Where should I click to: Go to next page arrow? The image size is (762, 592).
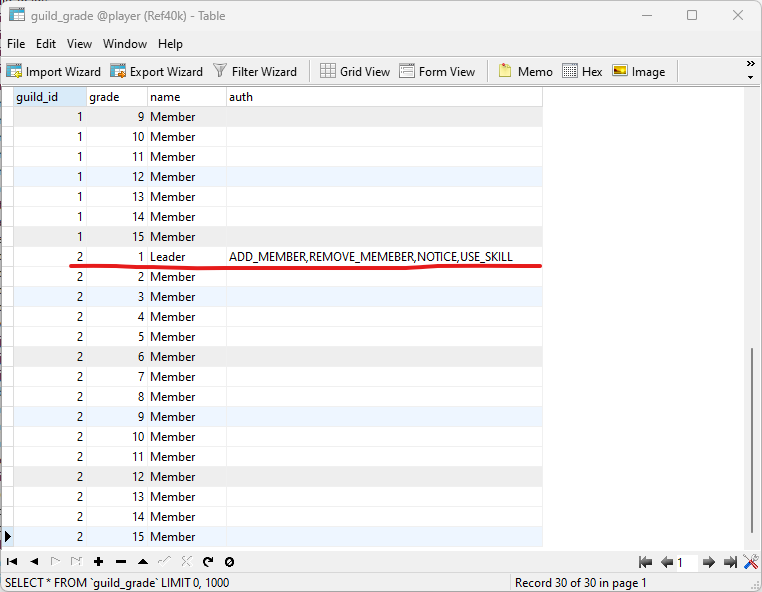point(709,562)
